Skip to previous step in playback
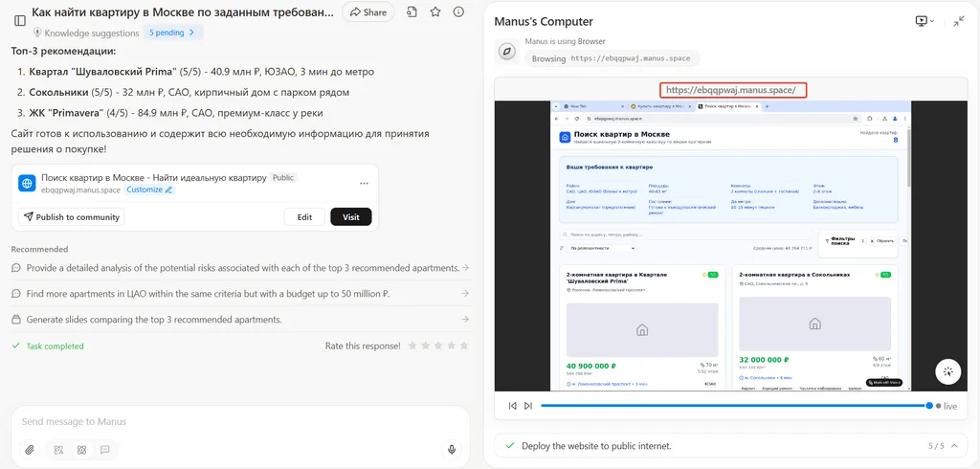Viewport: 980px width, 469px height. coord(512,406)
